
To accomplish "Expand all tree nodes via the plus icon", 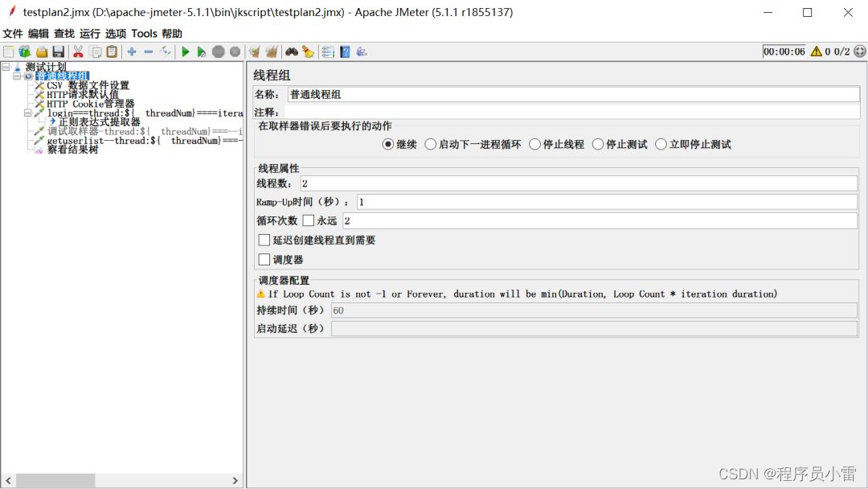I will coord(132,51).
